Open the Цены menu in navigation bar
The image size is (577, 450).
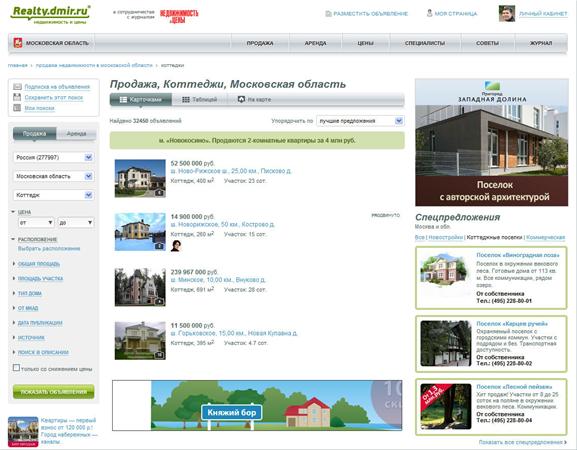tap(365, 43)
